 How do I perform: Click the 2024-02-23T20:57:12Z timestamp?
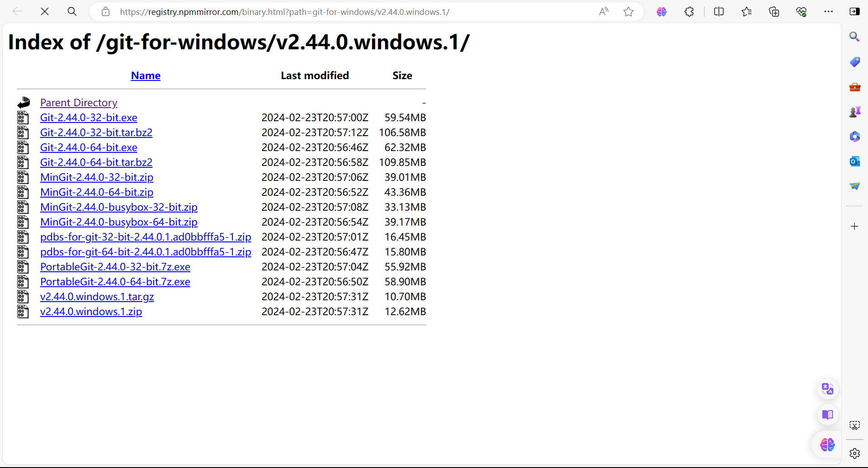tap(315, 132)
